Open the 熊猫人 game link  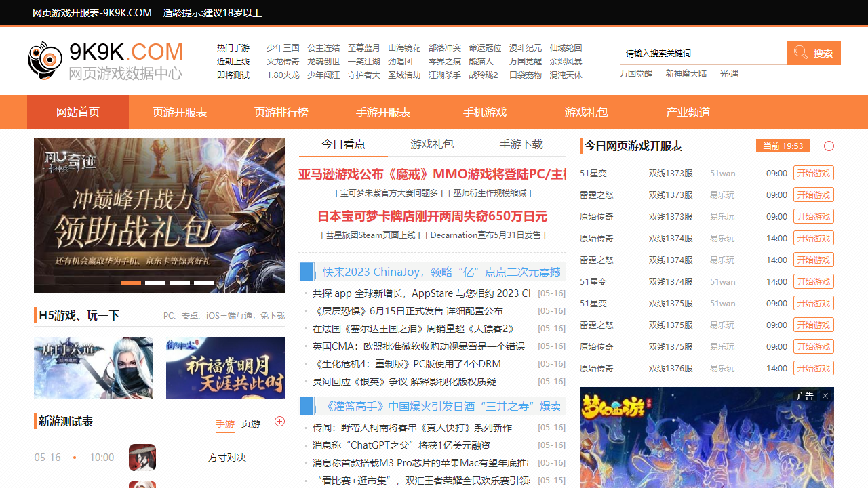481,62
